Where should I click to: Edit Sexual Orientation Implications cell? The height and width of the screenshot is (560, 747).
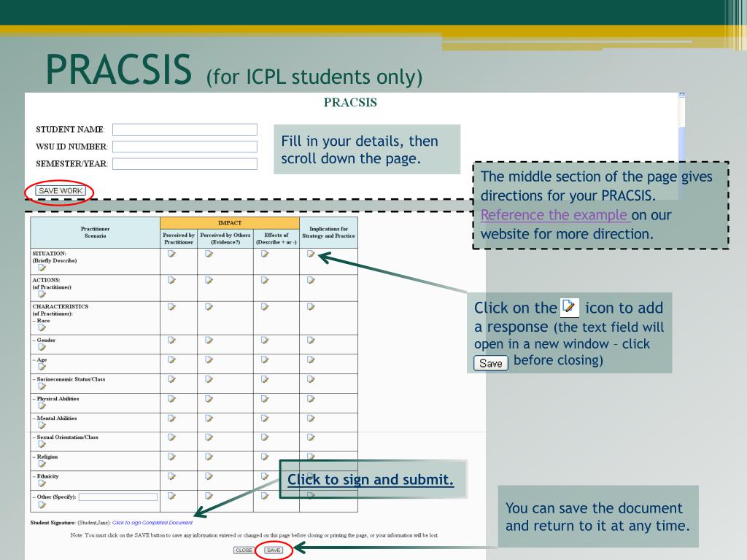[311, 437]
